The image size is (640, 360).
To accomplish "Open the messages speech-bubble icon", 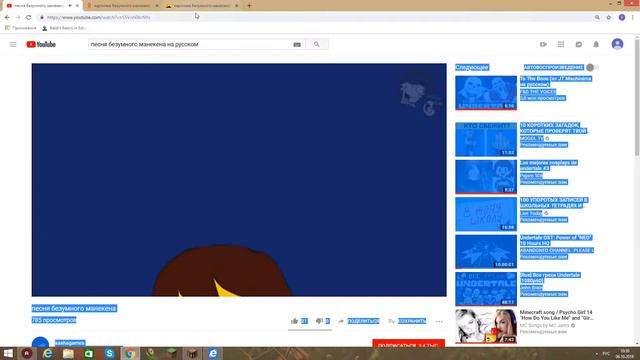I will pyautogui.click(x=578, y=44).
